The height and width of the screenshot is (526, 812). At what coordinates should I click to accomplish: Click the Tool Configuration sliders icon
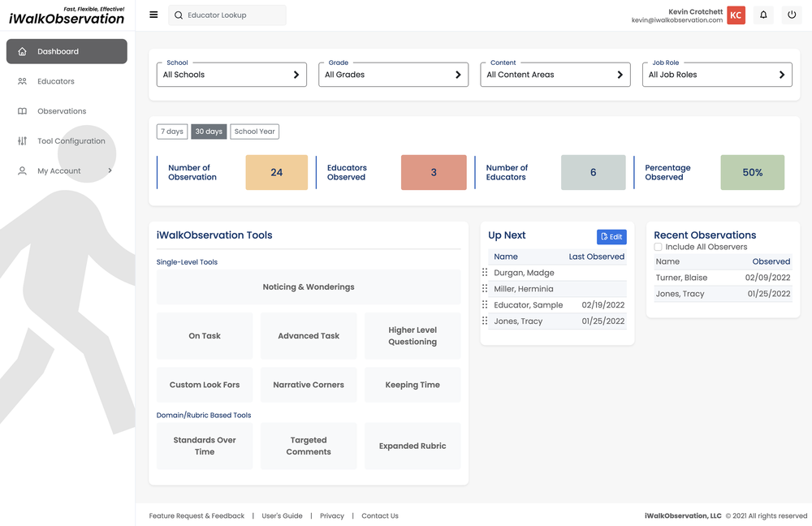(22, 140)
